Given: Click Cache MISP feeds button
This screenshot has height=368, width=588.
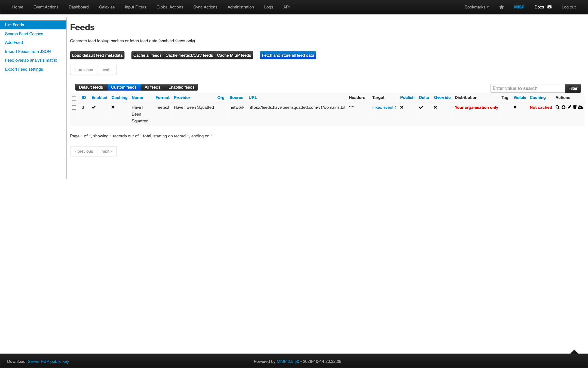Looking at the screenshot, I should tap(234, 55).
